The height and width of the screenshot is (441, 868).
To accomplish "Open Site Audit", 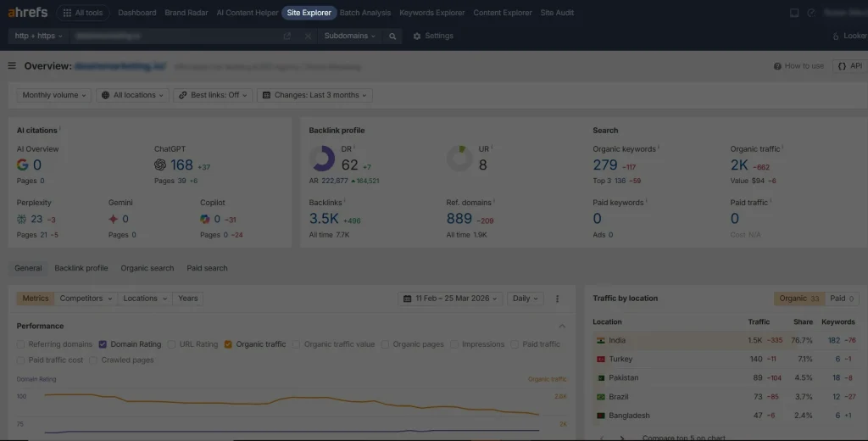I will [x=557, y=13].
